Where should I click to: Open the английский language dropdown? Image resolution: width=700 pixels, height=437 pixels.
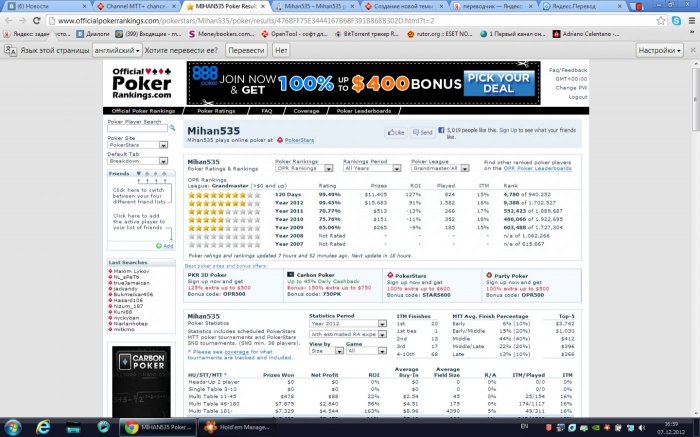click(117, 50)
